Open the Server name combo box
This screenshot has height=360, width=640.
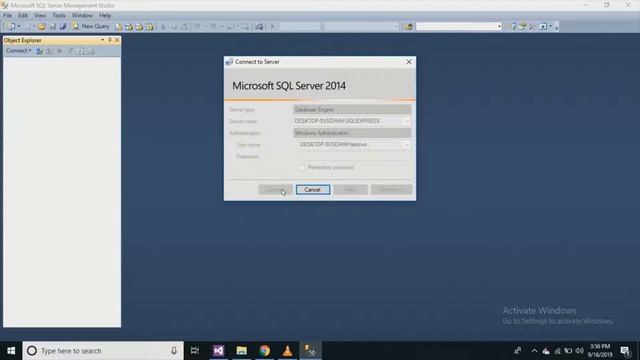(352, 121)
